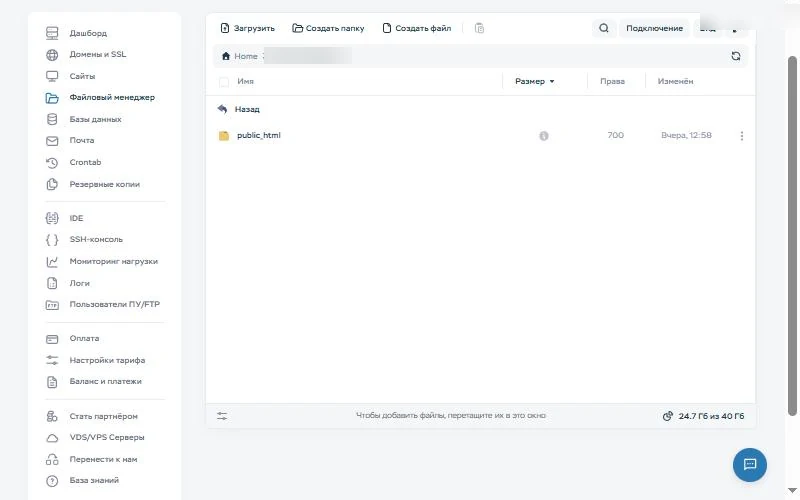Open Crontab clock icon
The width and height of the screenshot is (800, 500).
point(52,163)
